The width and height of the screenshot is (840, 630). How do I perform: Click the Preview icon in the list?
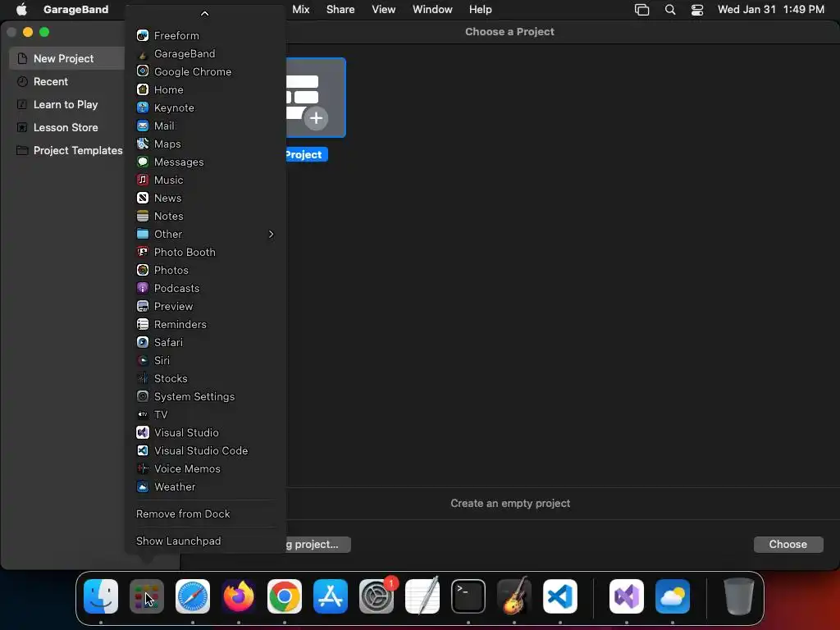[143, 307]
